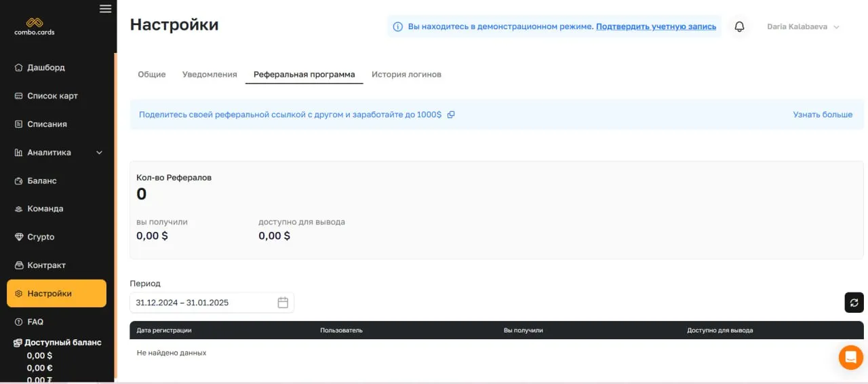The width and height of the screenshot is (868, 384).
Task: Sort by Дата регистрации column header
Action: click(164, 330)
